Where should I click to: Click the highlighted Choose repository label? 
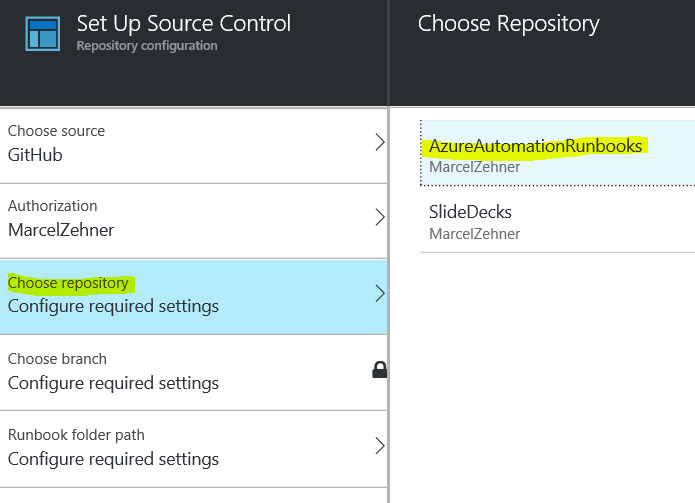[68, 283]
